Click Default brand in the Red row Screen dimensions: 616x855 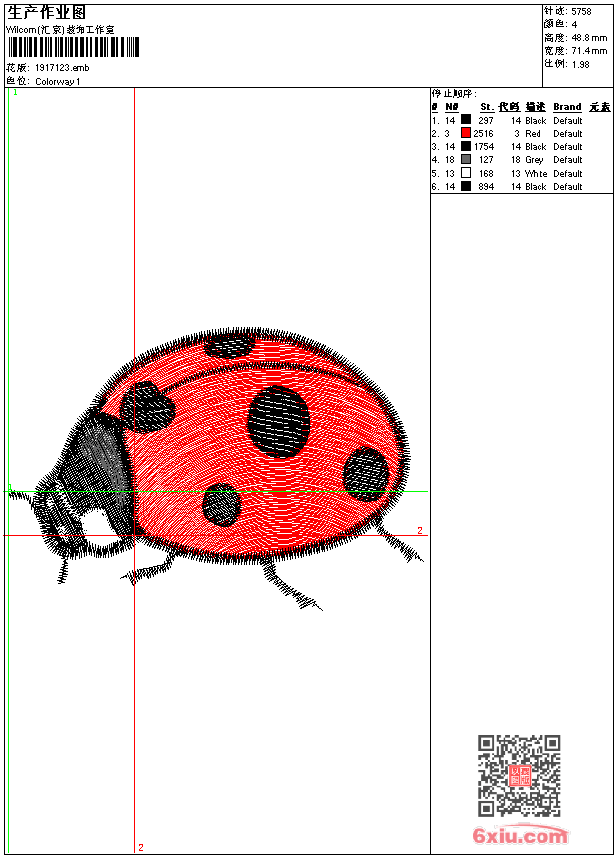(x=568, y=134)
